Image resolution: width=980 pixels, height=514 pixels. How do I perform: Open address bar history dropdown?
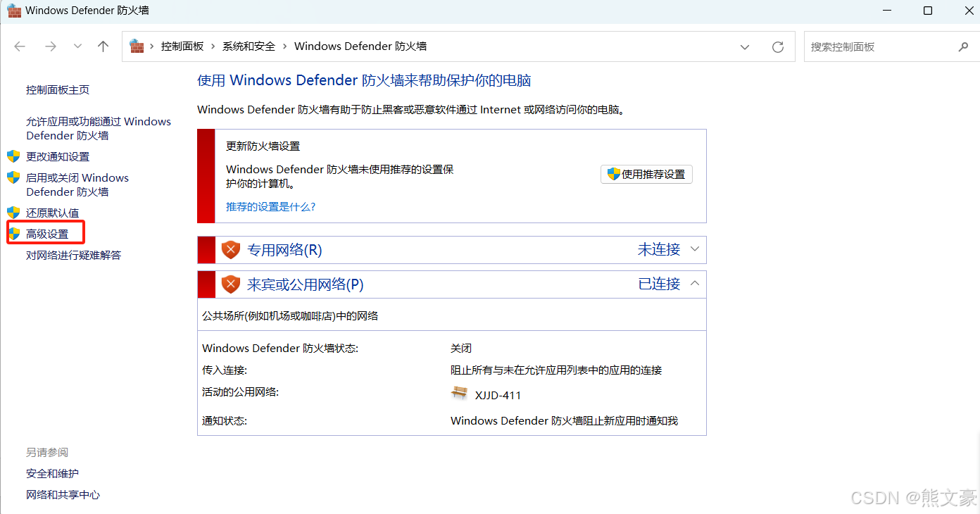[745, 47]
